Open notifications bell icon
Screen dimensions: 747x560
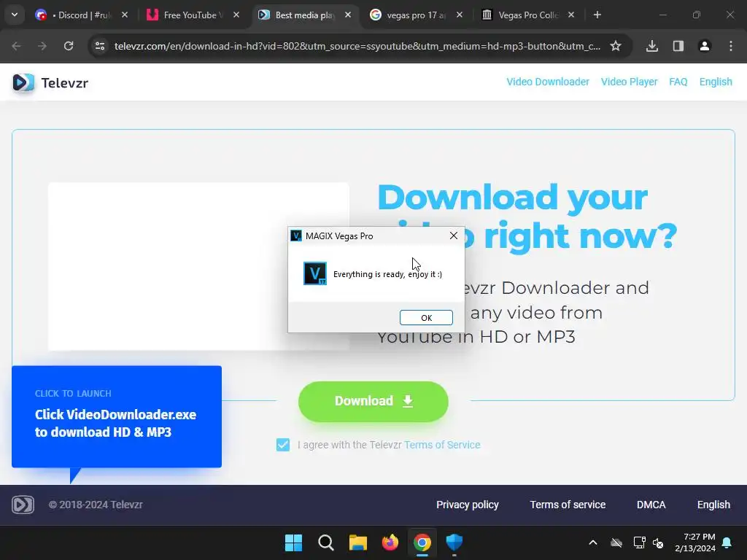pos(727,542)
